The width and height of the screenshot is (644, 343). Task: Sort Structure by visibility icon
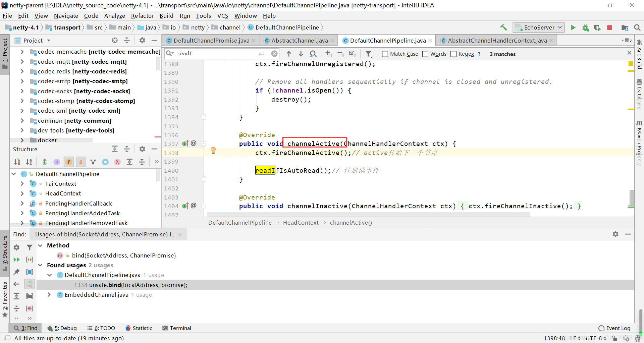17,162
